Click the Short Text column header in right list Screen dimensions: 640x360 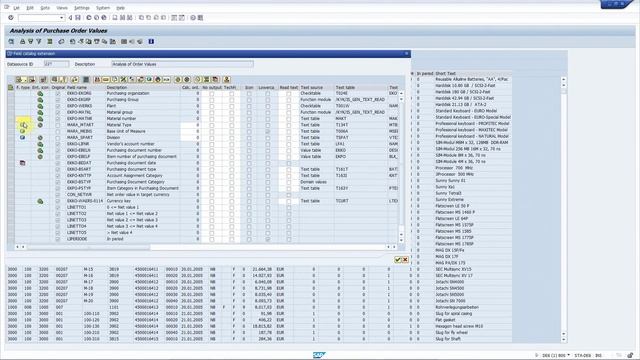pos(473,73)
